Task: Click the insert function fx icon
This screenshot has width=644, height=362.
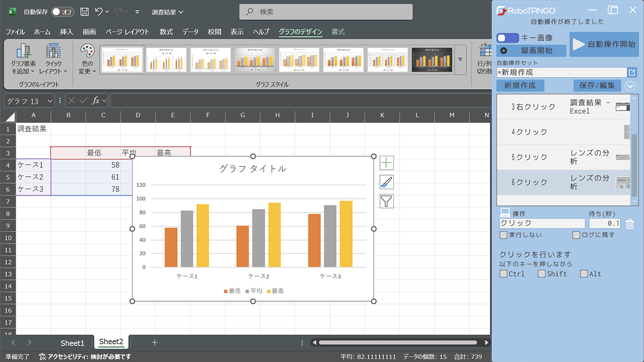Action: coord(96,100)
